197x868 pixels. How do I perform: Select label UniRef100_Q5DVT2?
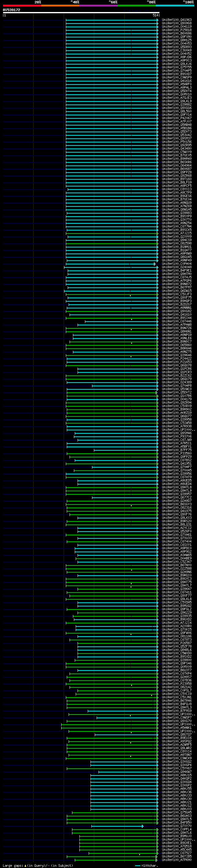pos(176,393)
